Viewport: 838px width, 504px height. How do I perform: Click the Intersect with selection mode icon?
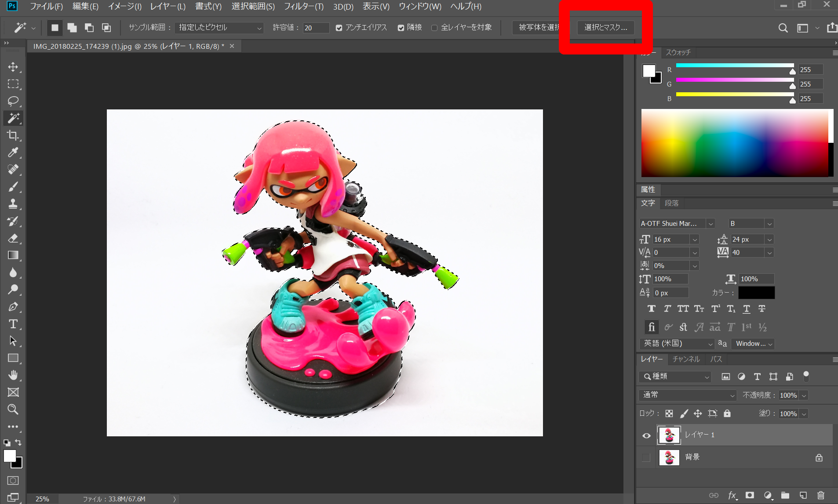pos(106,28)
